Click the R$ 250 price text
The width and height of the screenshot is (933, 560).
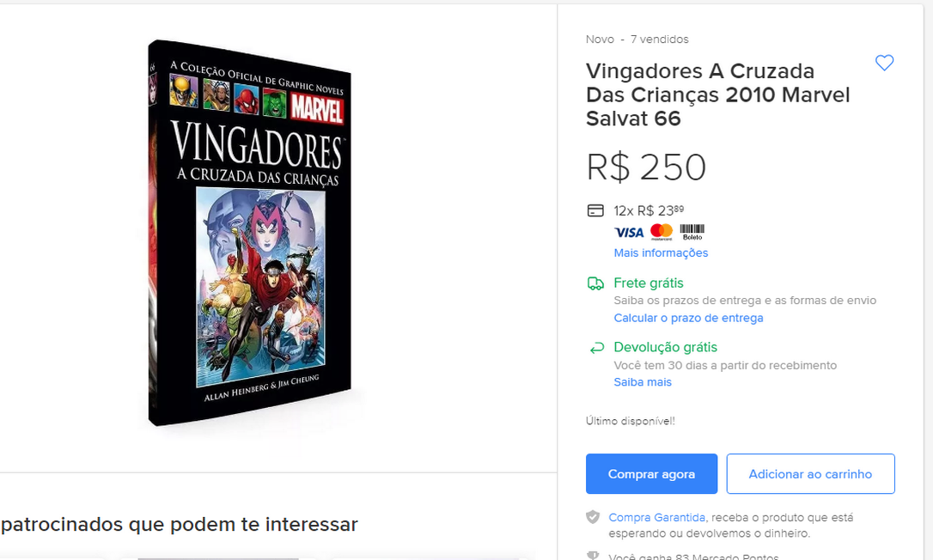coord(646,167)
